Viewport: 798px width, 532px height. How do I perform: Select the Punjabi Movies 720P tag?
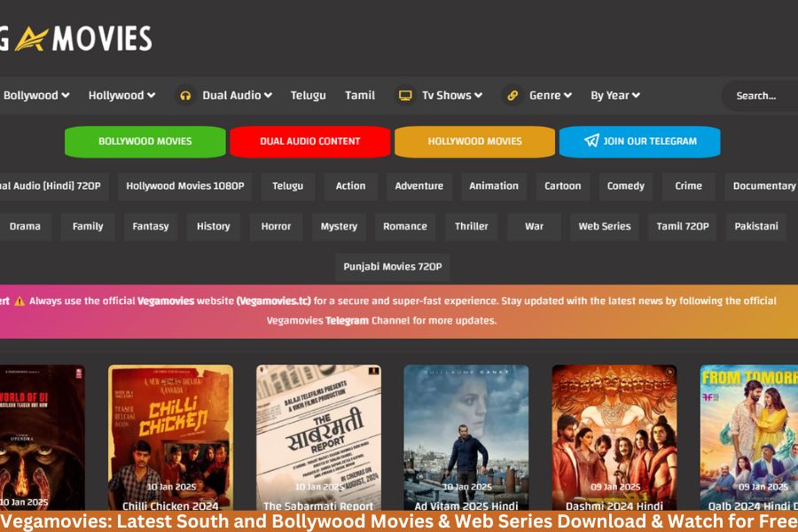click(x=393, y=267)
